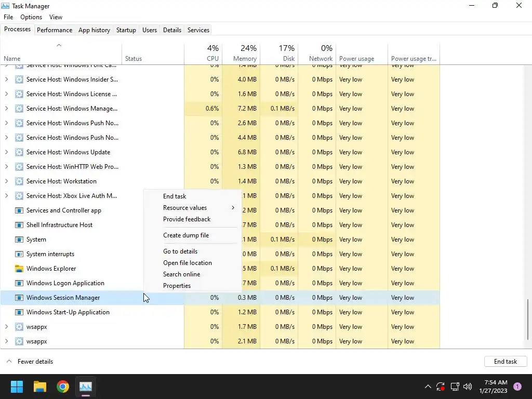Expand Service Host: WinHTTP Web Pro... row
This screenshot has width=532, height=399.
pos(6,167)
